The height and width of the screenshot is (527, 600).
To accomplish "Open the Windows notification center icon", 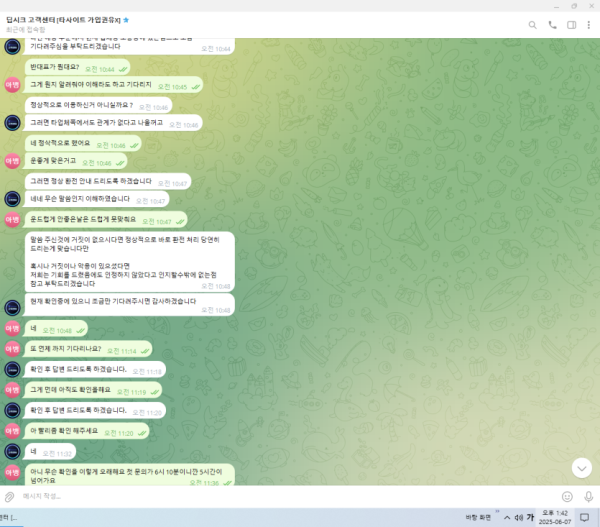I will tap(584, 518).
